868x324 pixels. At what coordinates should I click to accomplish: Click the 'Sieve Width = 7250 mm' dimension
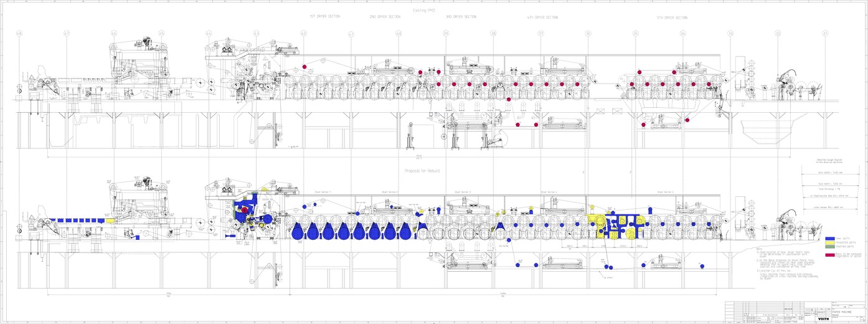831,184
